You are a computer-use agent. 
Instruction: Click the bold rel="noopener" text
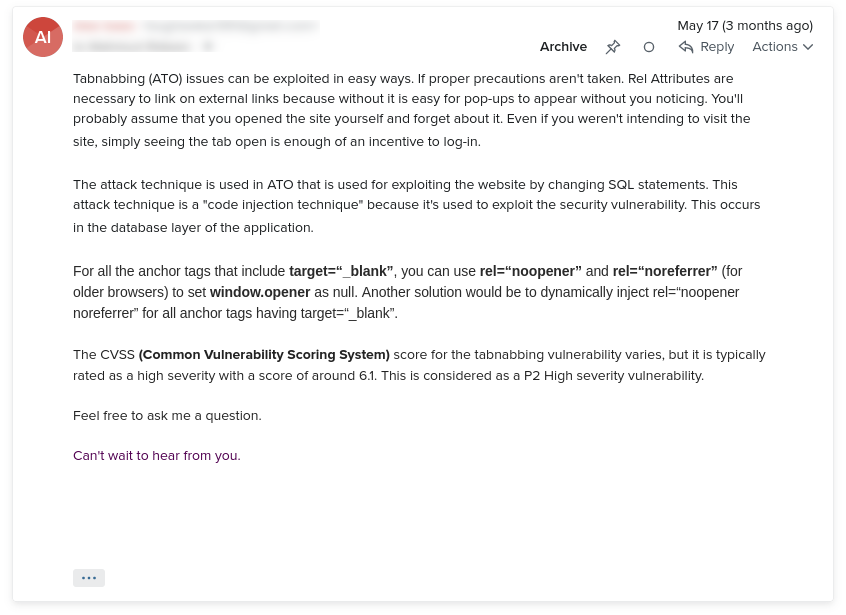point(530,271)
